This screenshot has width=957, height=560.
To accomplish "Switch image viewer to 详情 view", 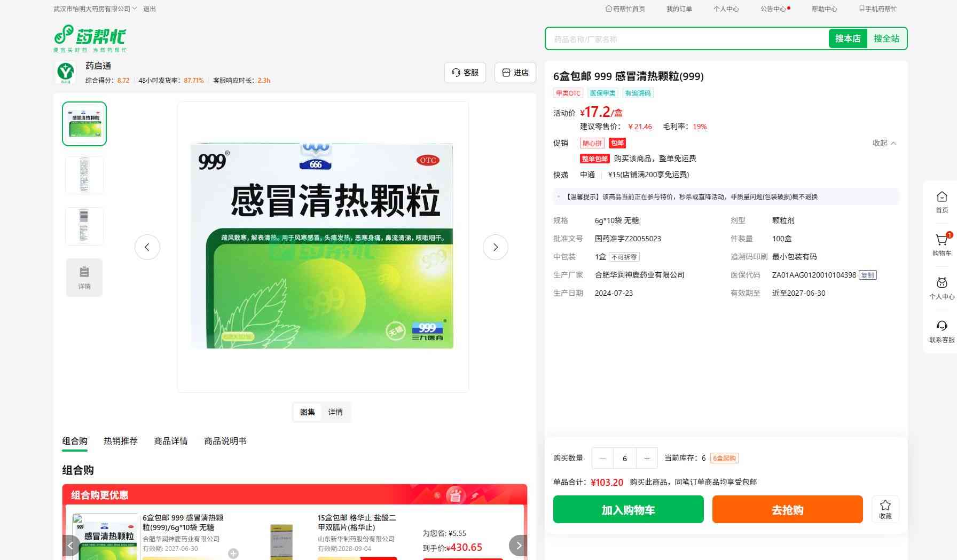I will coord(335,412).
